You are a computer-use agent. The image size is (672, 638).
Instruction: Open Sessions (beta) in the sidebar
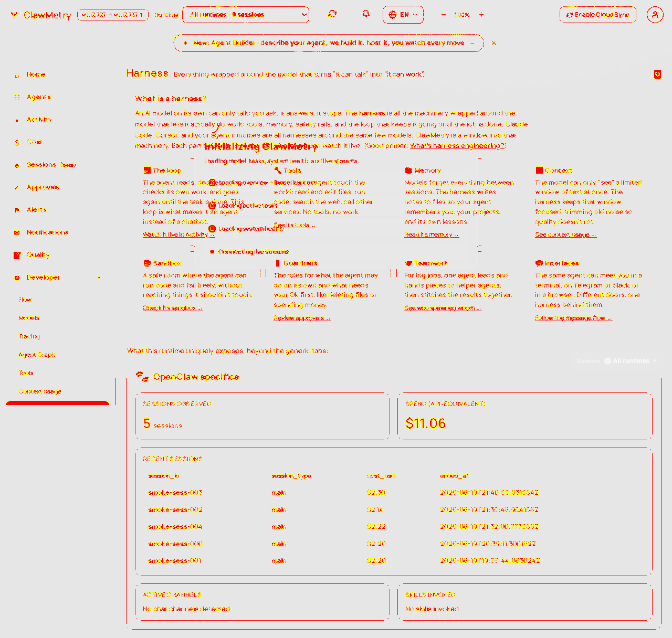click(x=51, y=165)
